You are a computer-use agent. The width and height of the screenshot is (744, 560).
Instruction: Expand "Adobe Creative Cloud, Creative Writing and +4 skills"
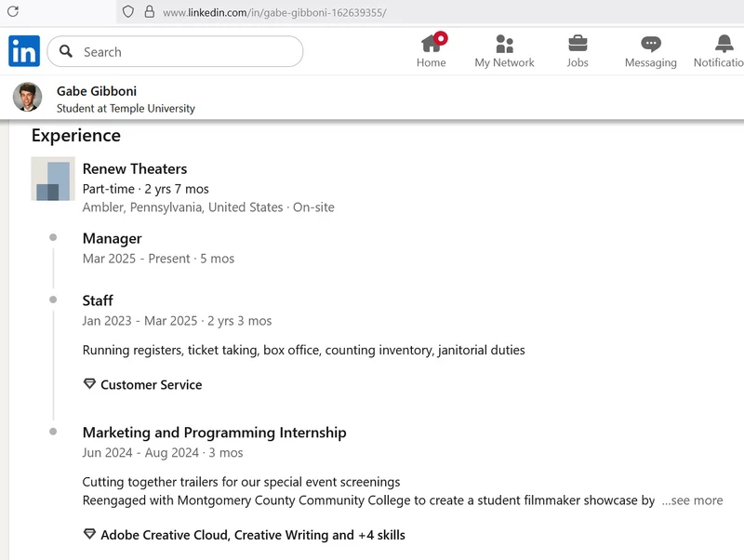tap(252, 535)
